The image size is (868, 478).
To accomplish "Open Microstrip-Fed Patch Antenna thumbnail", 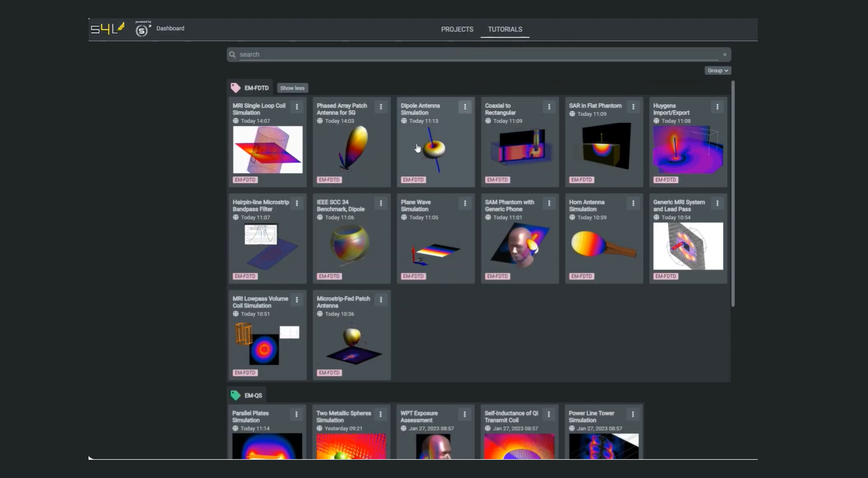I will coord(352,343).
